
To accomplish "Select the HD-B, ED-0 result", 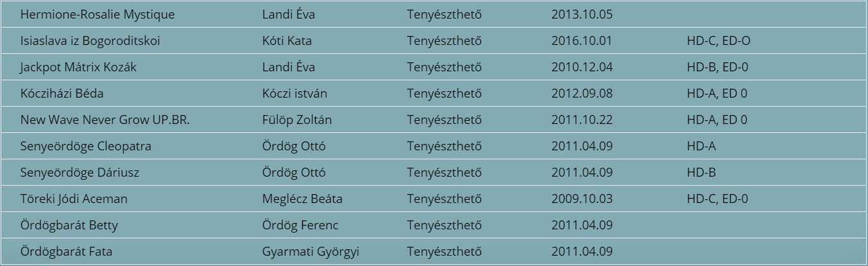I will coord(717,67).
